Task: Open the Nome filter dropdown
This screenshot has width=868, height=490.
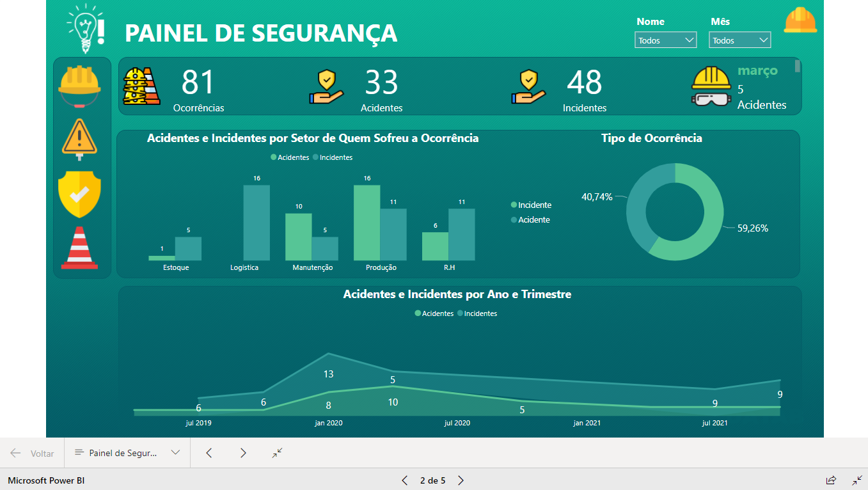Action: pyautogui.click(x=666, y=40)
